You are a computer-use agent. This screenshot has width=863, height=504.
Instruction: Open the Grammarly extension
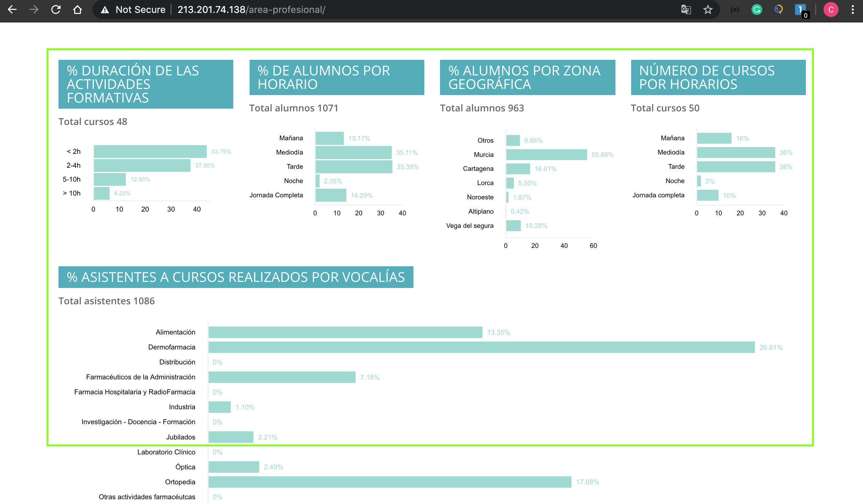757,10
